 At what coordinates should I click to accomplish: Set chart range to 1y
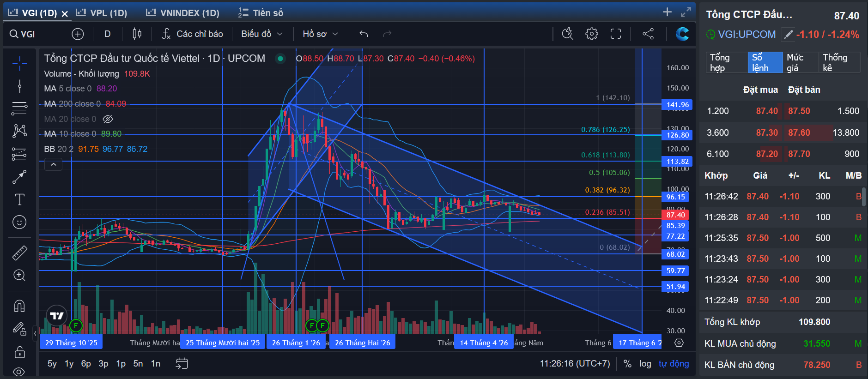click(69, 364)
